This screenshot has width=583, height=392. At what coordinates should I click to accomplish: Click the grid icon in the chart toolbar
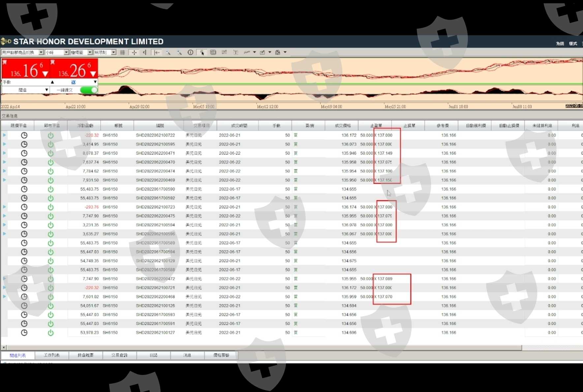point(123,52)
